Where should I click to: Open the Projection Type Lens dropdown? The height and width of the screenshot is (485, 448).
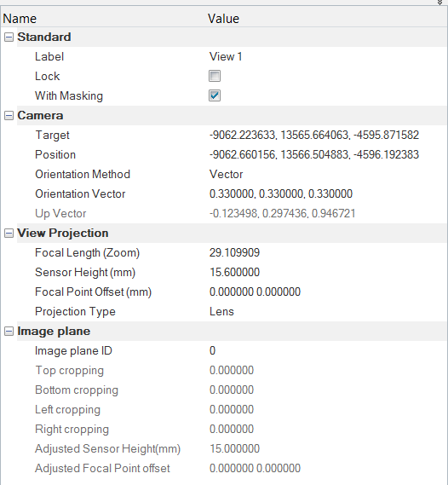click(327, 311)
